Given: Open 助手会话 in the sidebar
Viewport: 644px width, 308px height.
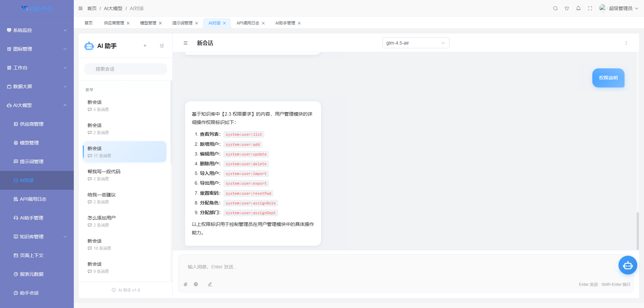Looking at the screenshot, I should pyautogui.click(x=37, y=293).
